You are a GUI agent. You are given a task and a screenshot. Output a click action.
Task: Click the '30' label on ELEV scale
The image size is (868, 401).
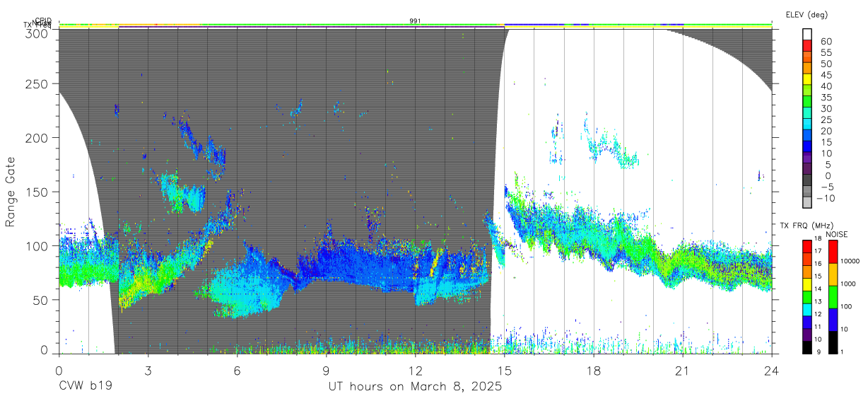click(826, 108)
